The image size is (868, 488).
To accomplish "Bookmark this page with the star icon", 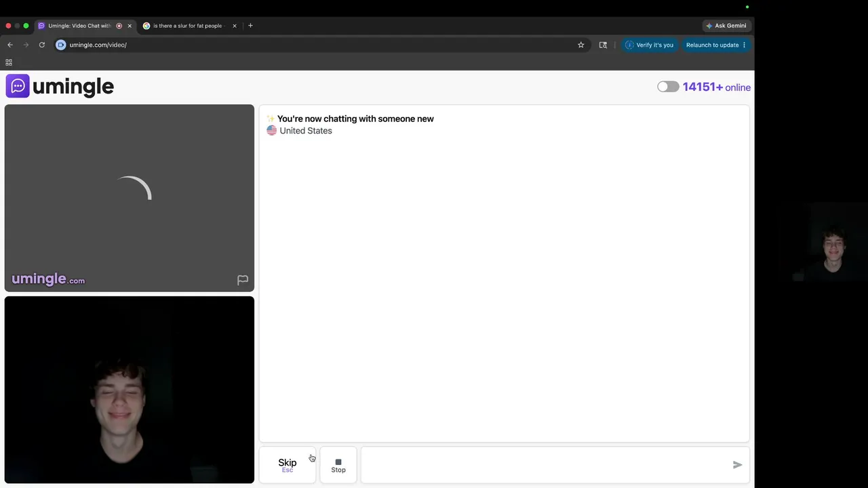I will point(580,45).
